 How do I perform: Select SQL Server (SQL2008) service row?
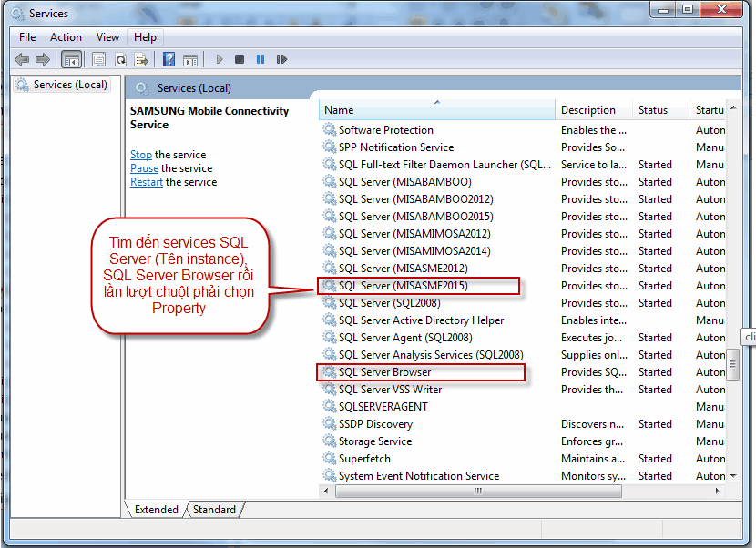pyautogui.click(x=523, y=303)
